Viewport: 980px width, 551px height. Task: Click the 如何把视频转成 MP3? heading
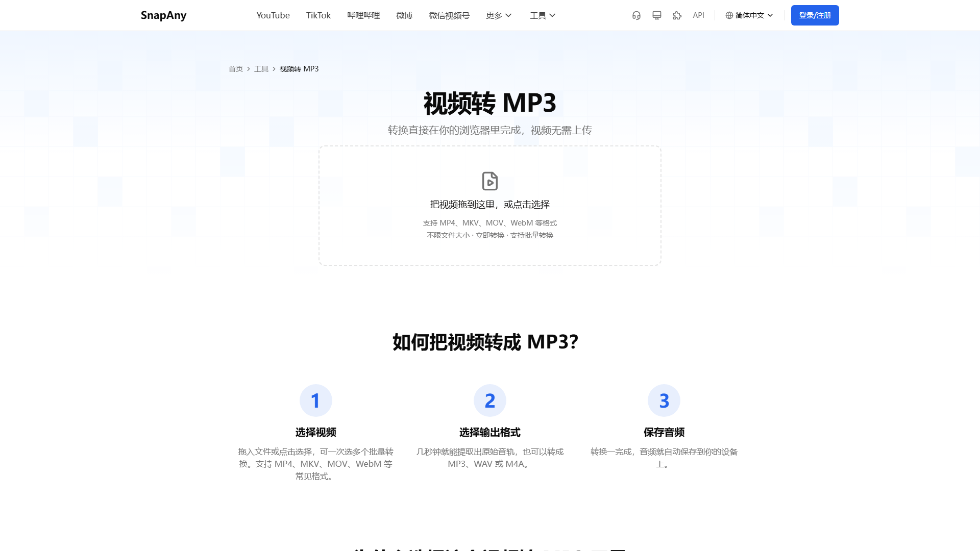pos(485,342)
